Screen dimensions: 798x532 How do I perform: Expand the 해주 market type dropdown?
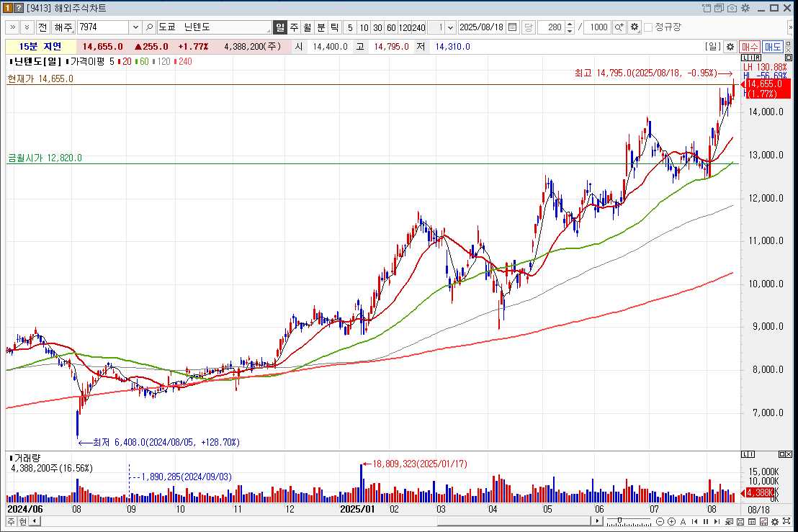(63, 27)
